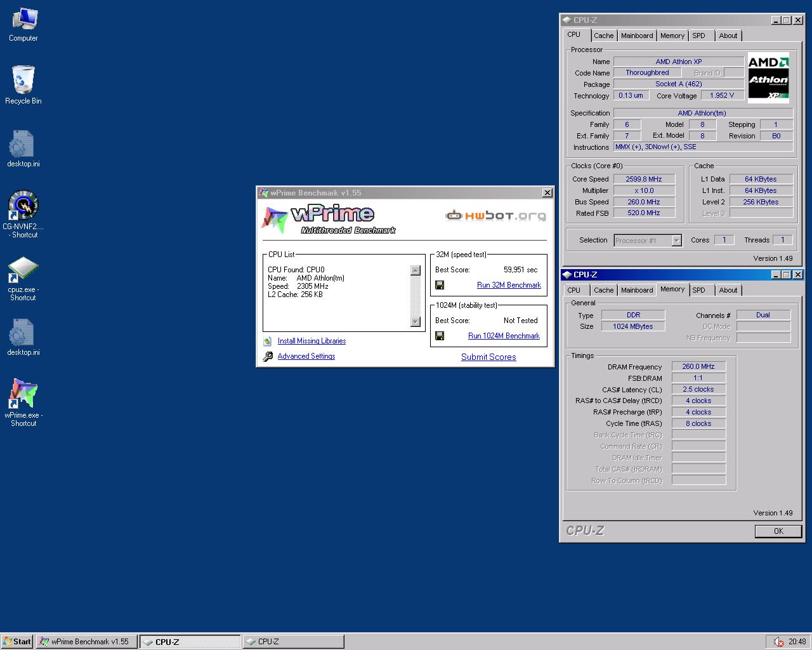Click the save icon beside 1024M benchmark
812x650 pixels.
tap(440, 336)
